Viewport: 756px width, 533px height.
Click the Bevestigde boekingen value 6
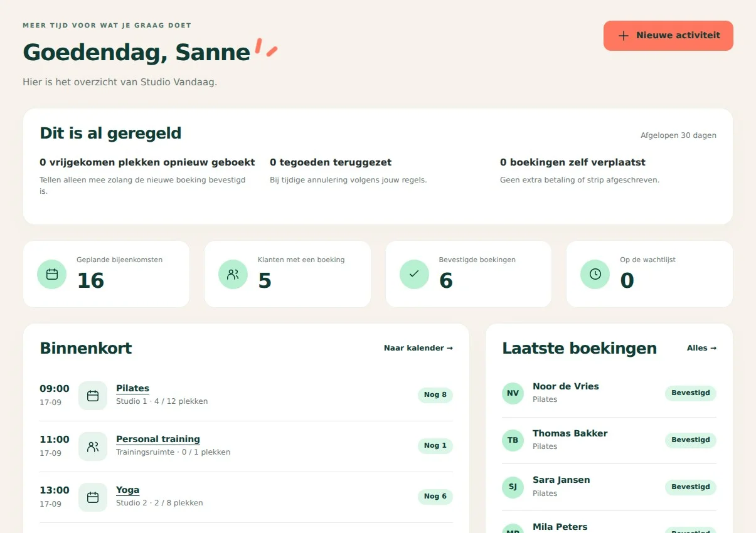coord(446,281)
